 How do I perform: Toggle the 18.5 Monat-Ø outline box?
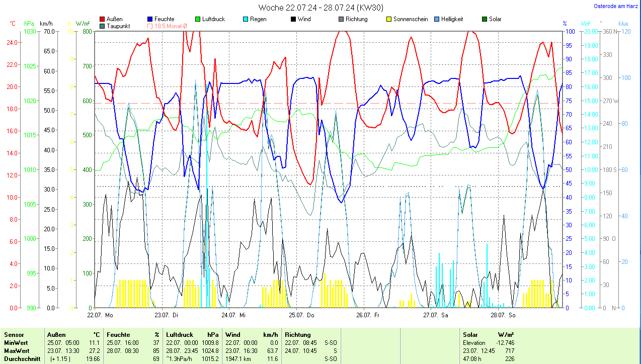(x=150, y=26)
